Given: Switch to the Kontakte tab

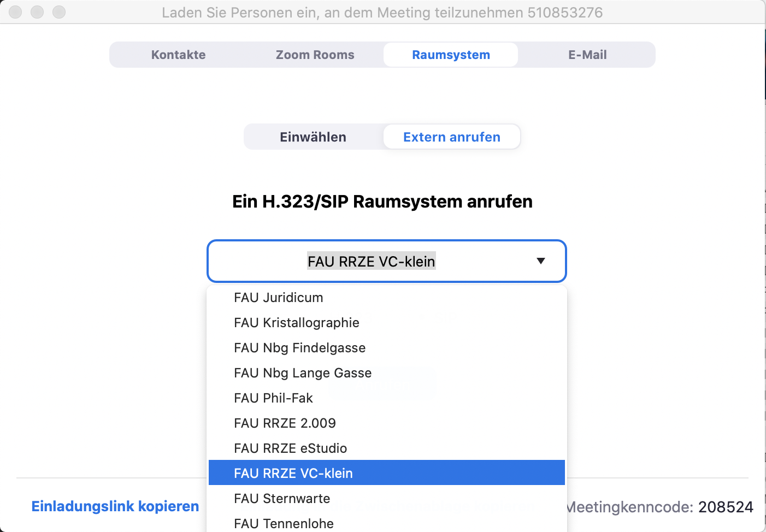Looking at the screenshot, I should 178,55.
